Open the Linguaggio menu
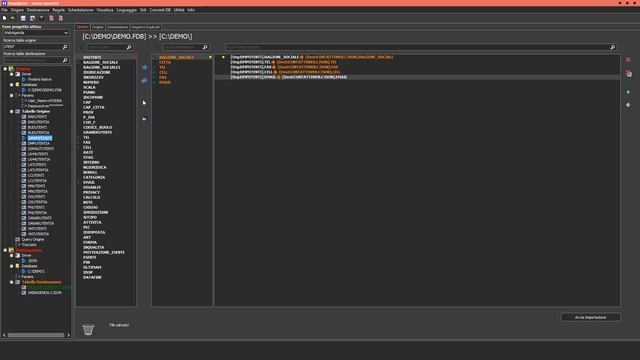Image resolution: width=640 pixels, height=360 pixels. pyautogui.click(x=127, y=10)
